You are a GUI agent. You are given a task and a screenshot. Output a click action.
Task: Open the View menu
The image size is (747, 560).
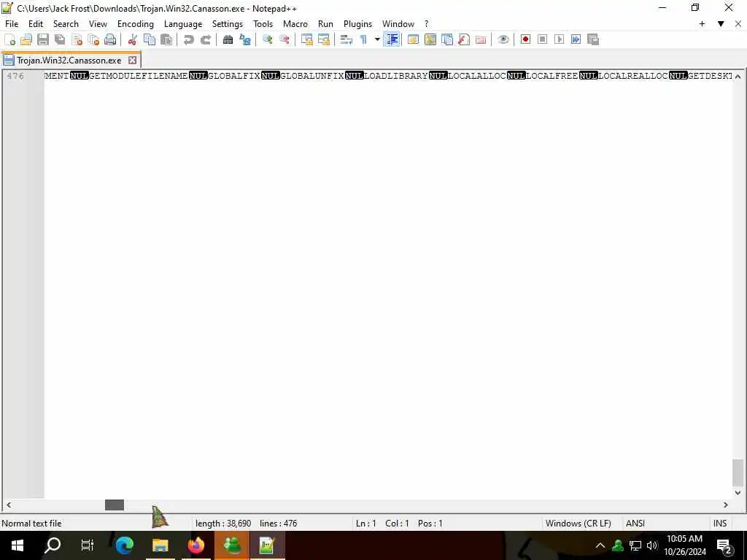pyautogui.click(x=98, y=24)
